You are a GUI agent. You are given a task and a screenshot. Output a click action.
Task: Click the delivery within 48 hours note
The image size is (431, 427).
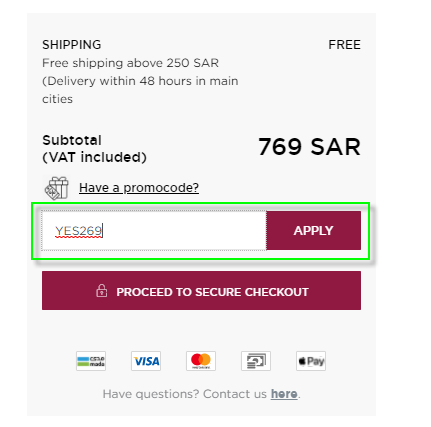(x=140, y=90)
